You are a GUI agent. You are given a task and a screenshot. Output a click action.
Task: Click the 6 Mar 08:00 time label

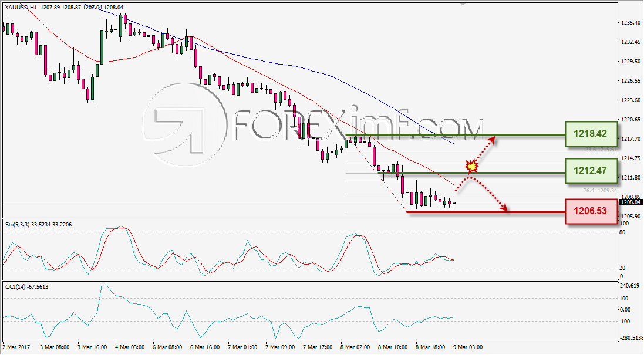click(167, 347)
